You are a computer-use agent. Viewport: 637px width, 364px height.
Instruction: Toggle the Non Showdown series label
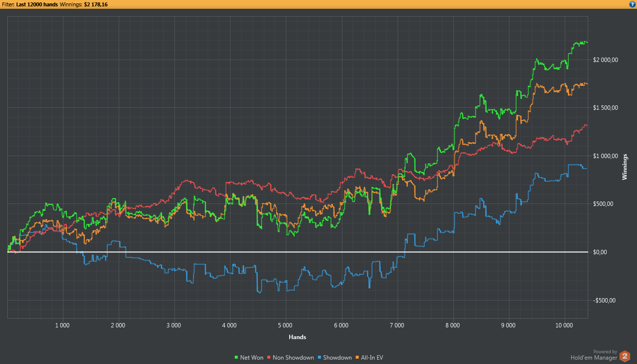tap(293, 358)
